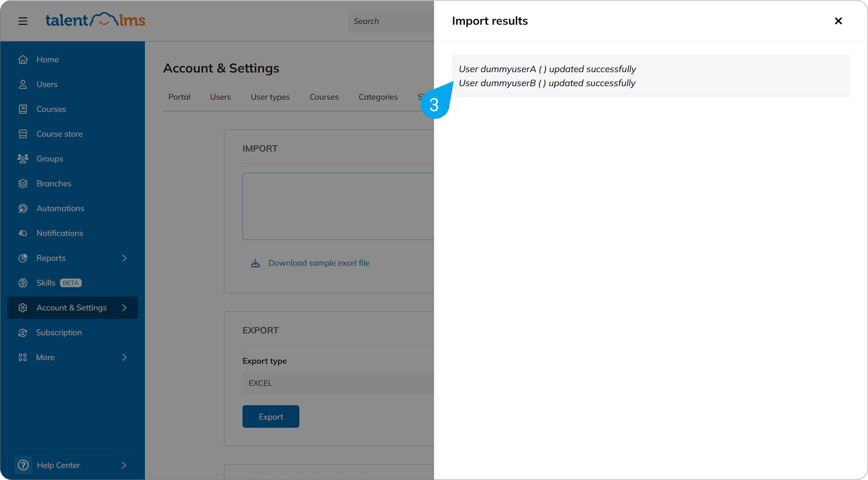Switch to the User types tab
The height and width of the screenshot is (480, 868).
coord(270,97)
